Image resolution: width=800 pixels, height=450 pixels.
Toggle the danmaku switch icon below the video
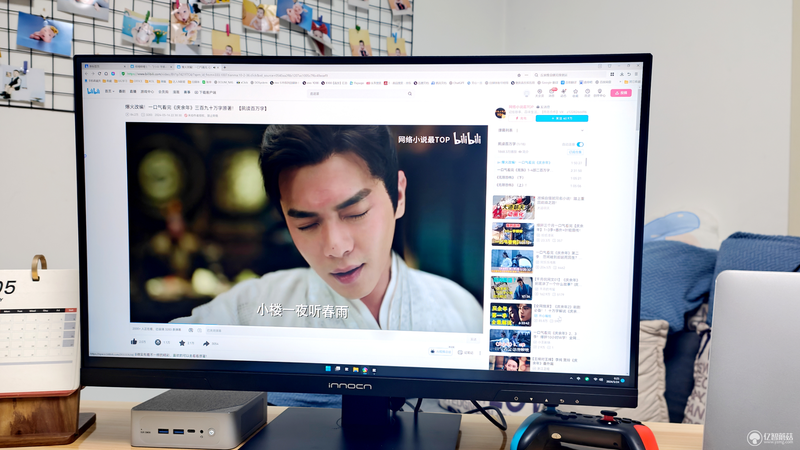click(191, 330)
